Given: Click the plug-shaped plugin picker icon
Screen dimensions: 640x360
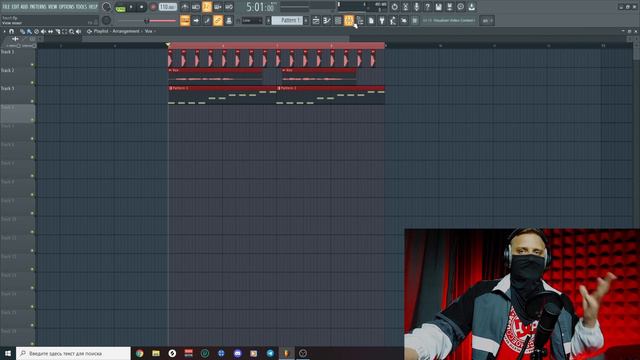Looking at the screenshot, I should [382, 20].
